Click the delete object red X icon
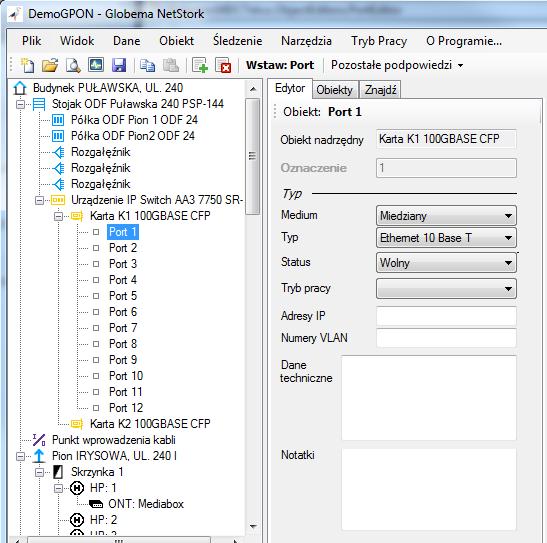 pos(223,65)
